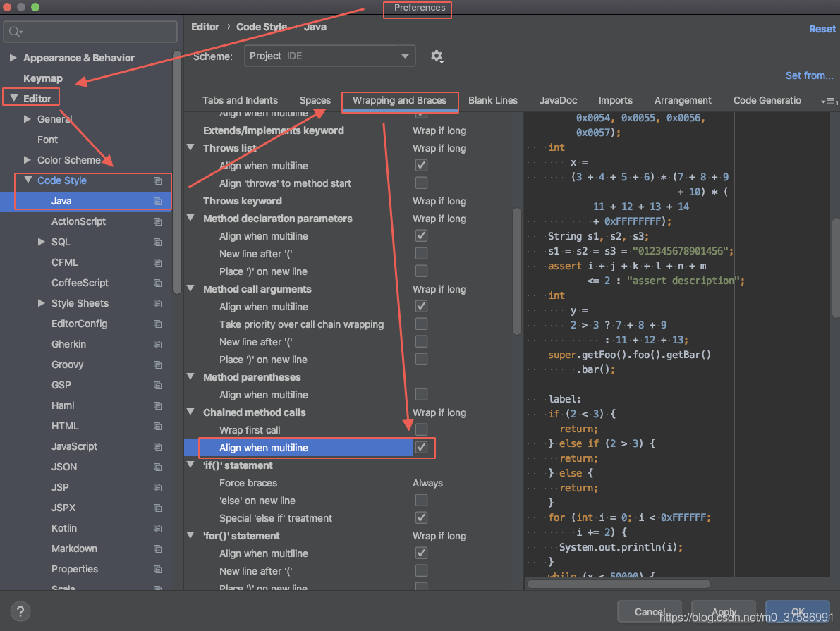Focus the settings search field

click(x=90, y=32)
